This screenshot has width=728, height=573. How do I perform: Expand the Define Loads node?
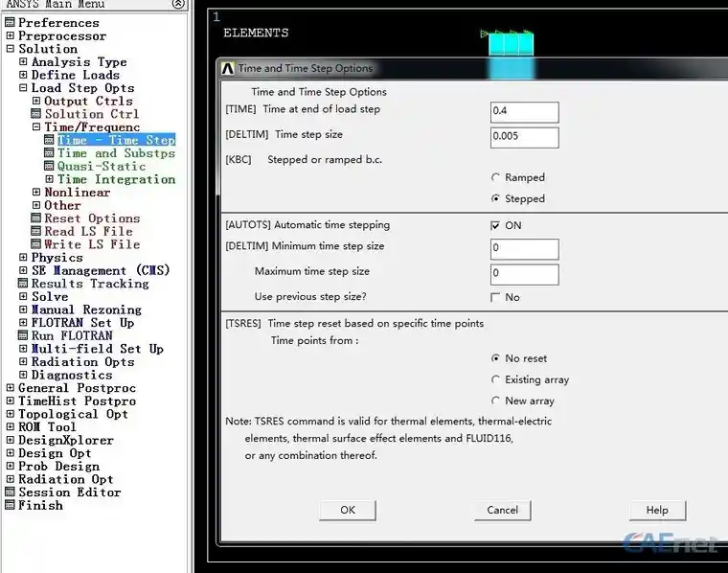[x=23, y=75]
